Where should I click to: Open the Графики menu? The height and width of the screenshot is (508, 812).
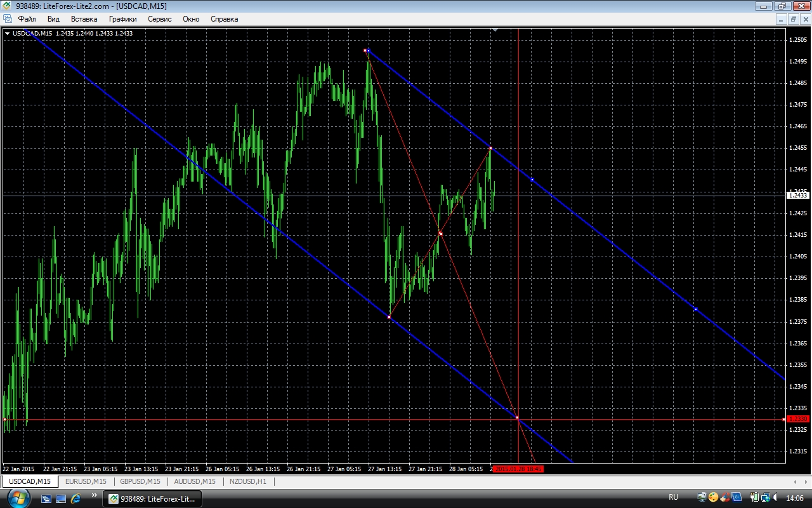point(122,19)
